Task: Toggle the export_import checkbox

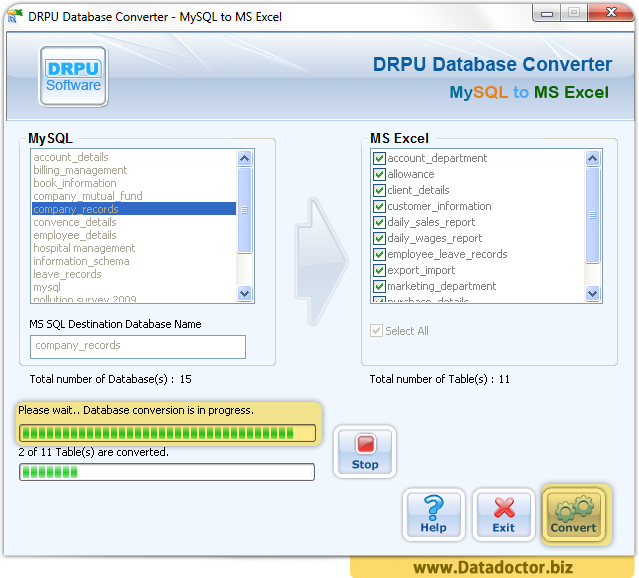Action: click(x=379, y=270)
